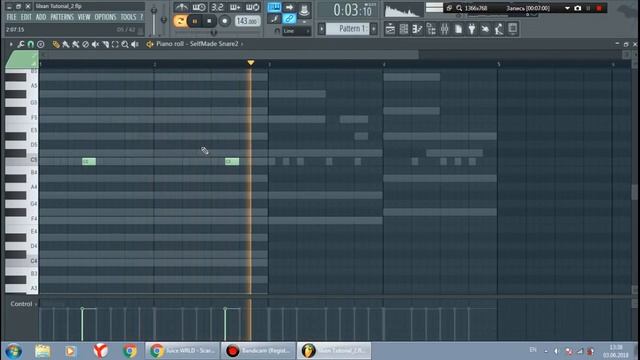Click the time display 0:03:10
This screenshot has height=360, width=640.
(x=352, y=10)
